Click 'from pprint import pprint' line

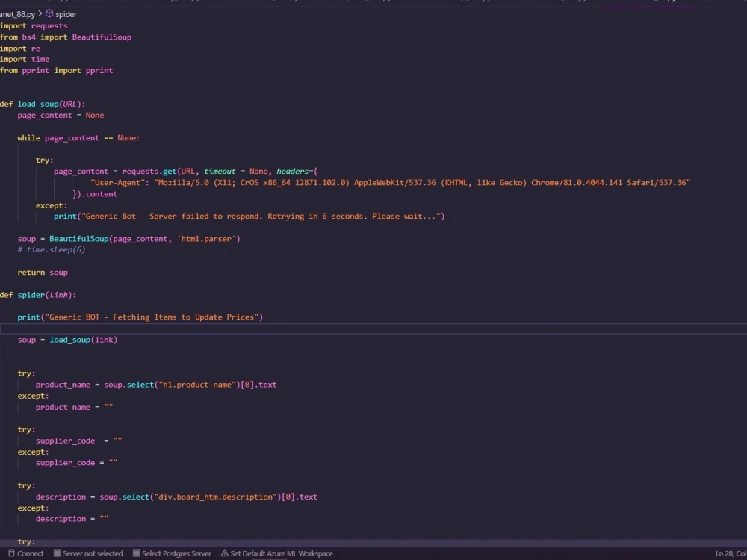point(56,70)
